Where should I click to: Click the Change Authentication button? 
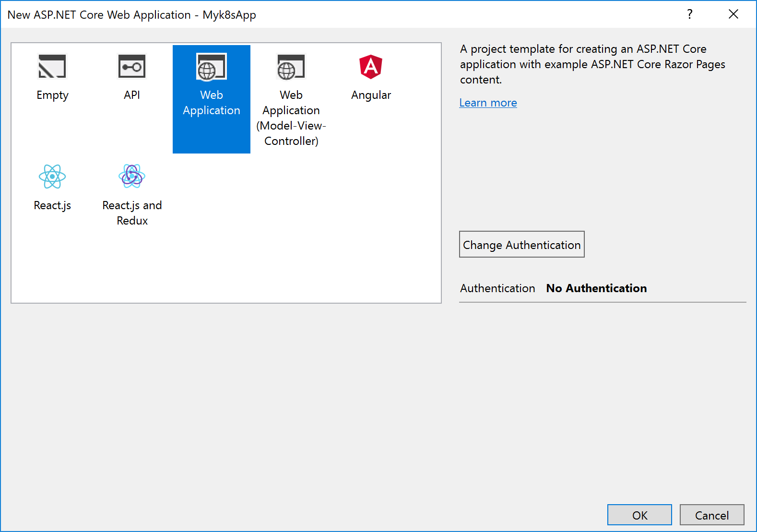pyautogui.click(x=522, y=244)
